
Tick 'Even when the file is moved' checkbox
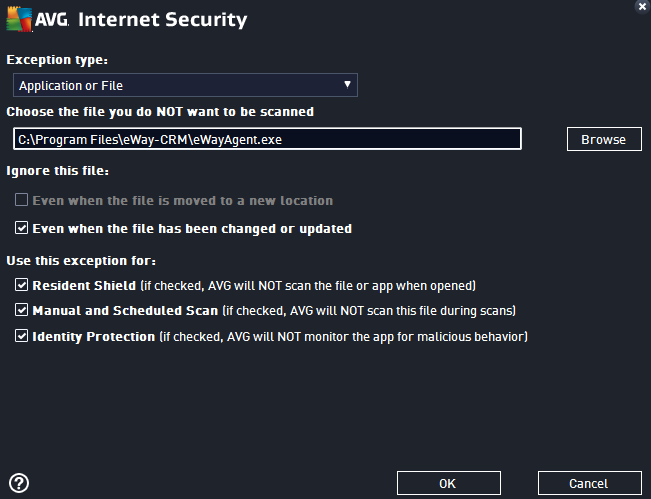(22, 200)
